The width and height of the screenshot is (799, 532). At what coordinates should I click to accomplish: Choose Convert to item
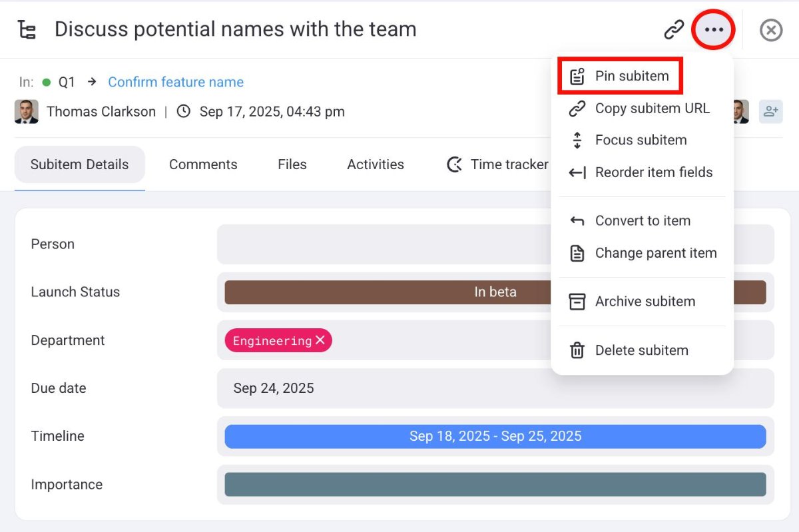click(x=642, y=221)
